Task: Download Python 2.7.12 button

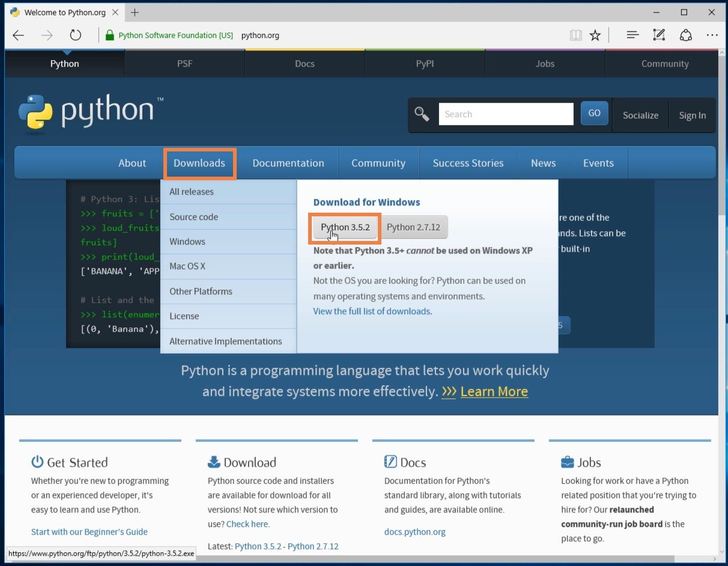Action: tap(413, 227)
